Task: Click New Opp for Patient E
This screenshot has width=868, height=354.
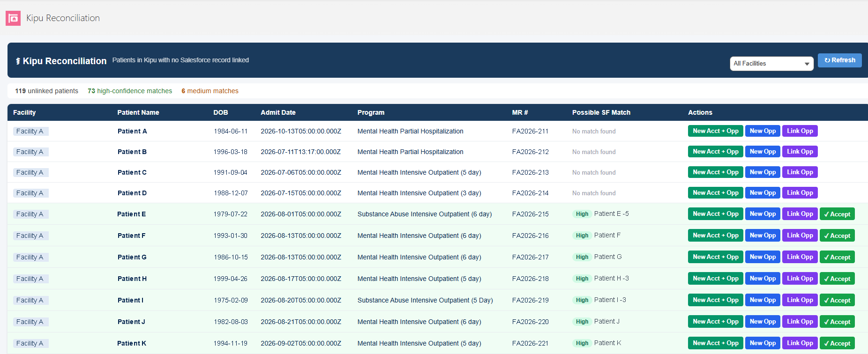Action: (763, 214)
